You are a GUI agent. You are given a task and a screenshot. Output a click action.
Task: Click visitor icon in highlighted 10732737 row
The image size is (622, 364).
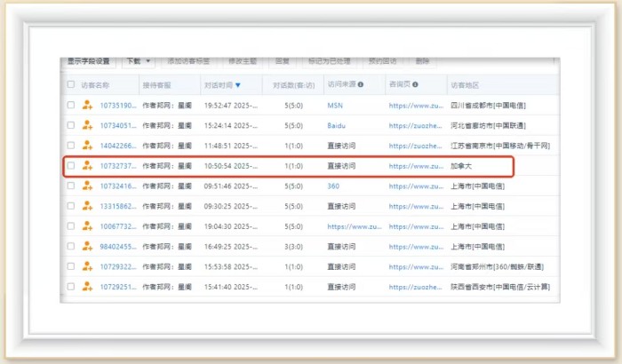click(87, 166)
